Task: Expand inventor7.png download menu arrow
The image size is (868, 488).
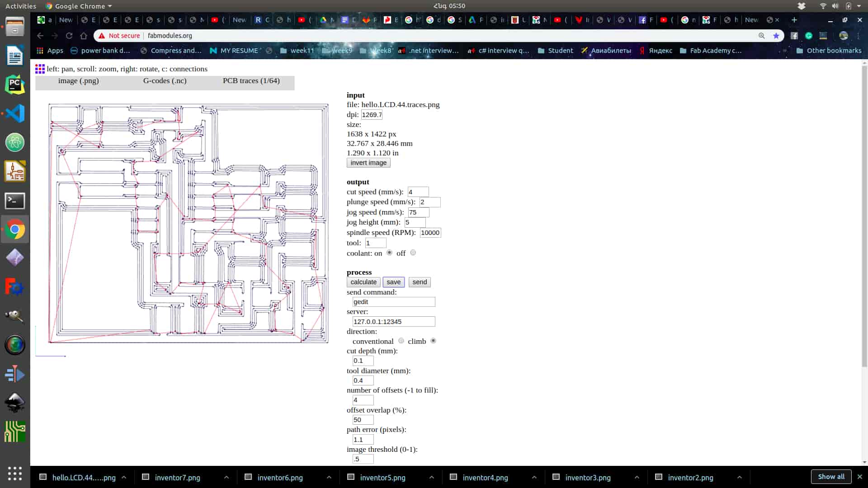Action: [226, 477]
